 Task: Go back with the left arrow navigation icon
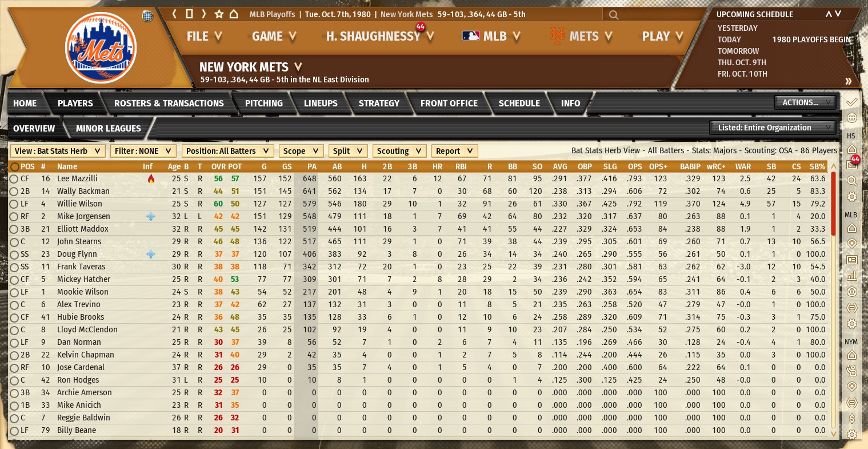click(x=175, y=14)
